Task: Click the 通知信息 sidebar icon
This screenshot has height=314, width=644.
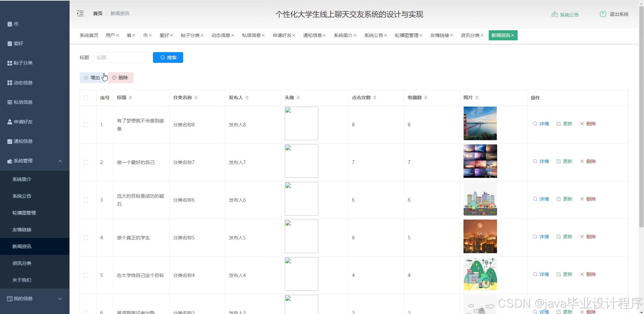Action: [x=10, y=141]
